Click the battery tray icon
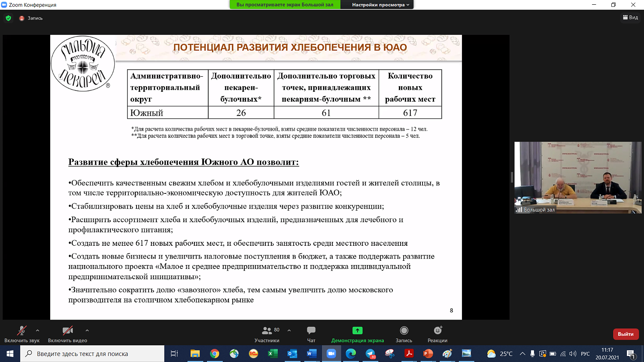Screen dimensions: 644x362 553,353
